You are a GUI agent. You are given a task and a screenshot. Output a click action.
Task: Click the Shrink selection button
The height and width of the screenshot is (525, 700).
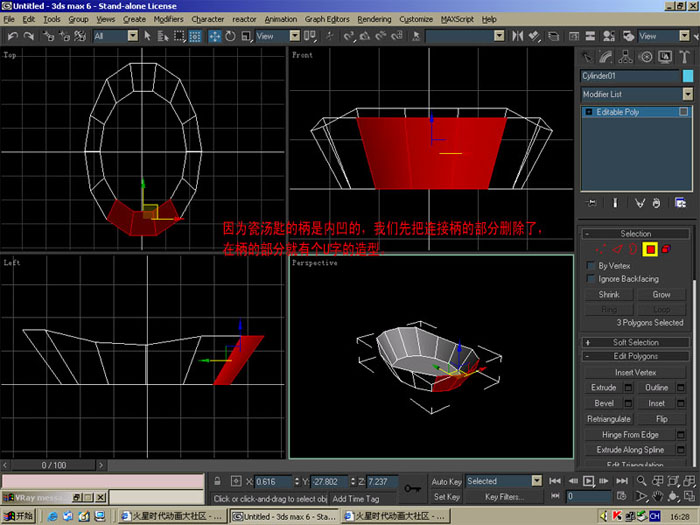(x=609, y=294)
